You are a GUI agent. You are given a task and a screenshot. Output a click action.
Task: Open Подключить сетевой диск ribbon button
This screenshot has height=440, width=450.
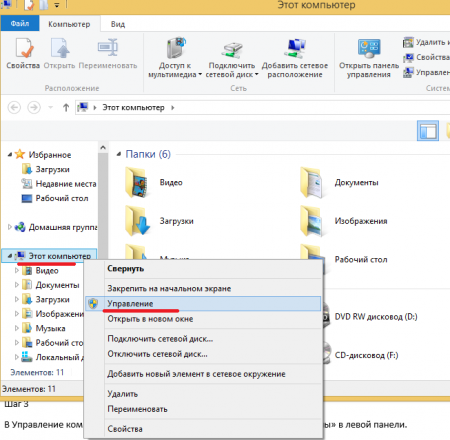click(x=232, y=58)
